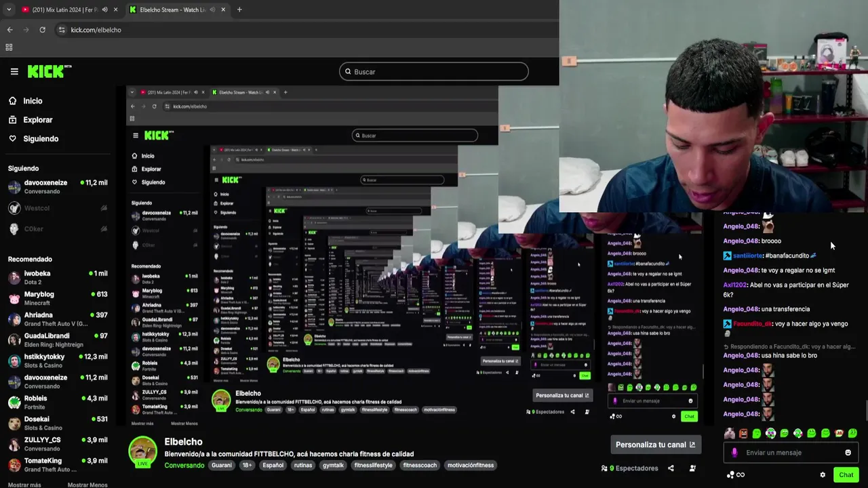Click the rutinas tag
This screenshot has height=488, width=868.
point(303,466)
